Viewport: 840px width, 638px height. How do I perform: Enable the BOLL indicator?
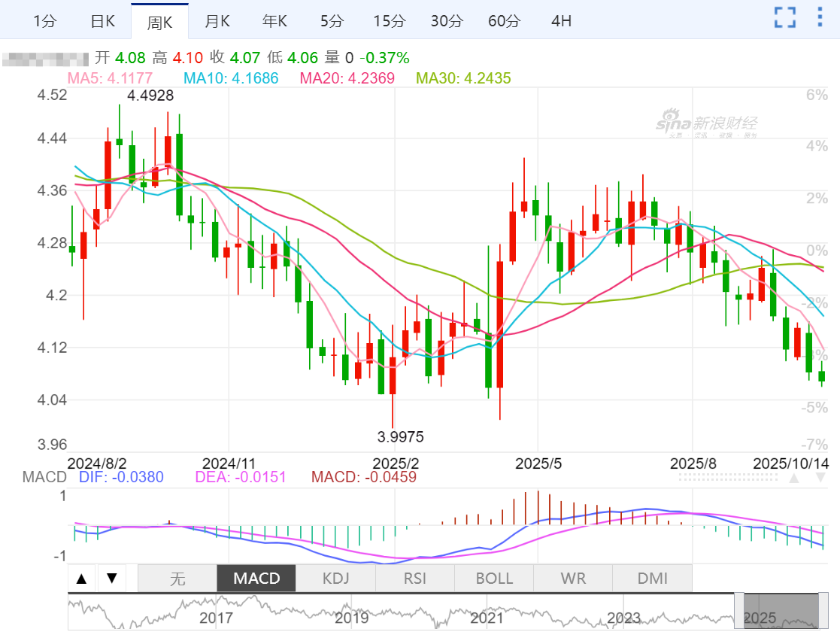pos(494,579)
